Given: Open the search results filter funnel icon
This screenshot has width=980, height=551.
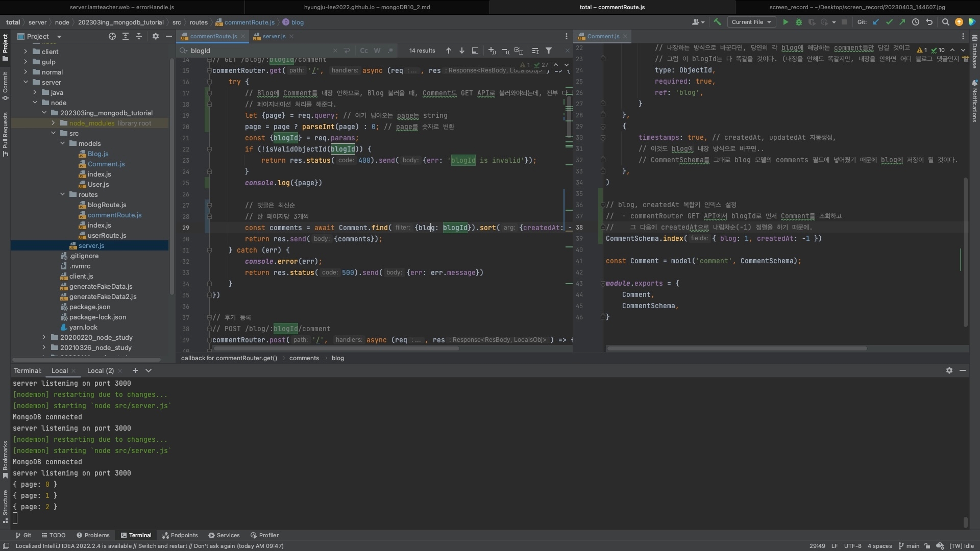Looking at the screenshot, I should tap(549, 51).
